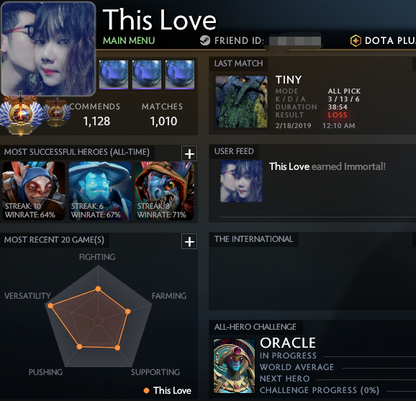Open Slark hero with 71% winrate
416x401 pixels.
[164, 191]
